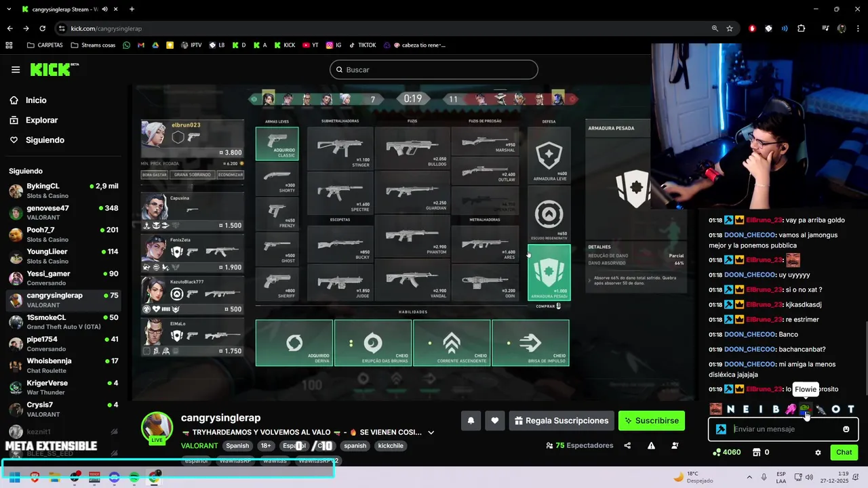868x488 pixels.
Task: Open KrigerVerse channel in followed list
Action: 64,388
